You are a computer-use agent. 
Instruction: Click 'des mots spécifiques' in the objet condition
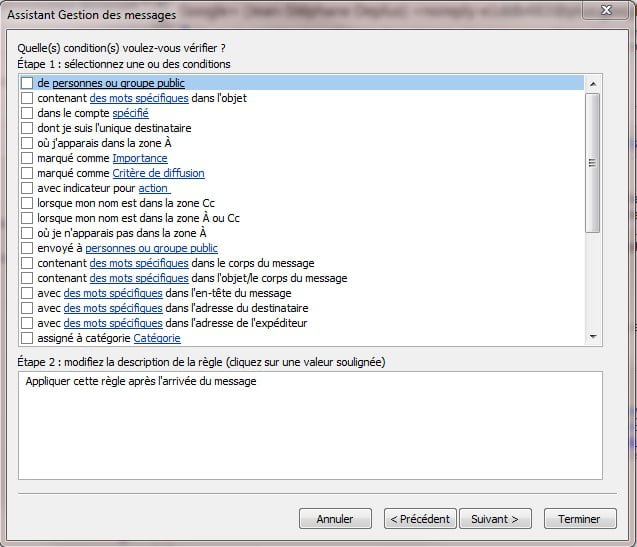[138, 99]
